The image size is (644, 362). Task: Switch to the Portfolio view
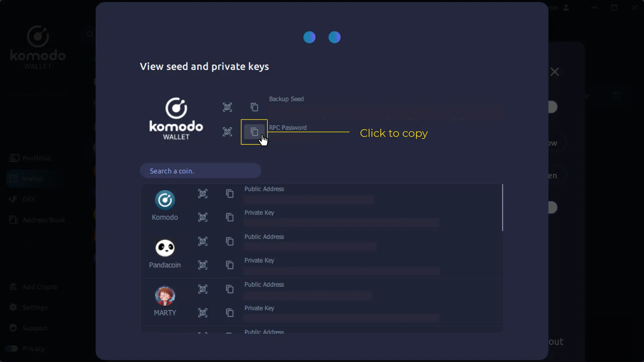[35, 158]
